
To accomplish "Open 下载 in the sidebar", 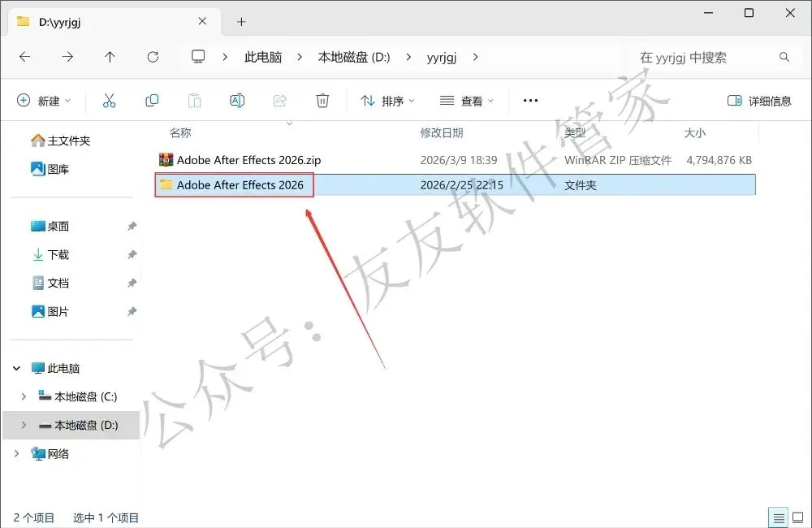I will 50,254.
